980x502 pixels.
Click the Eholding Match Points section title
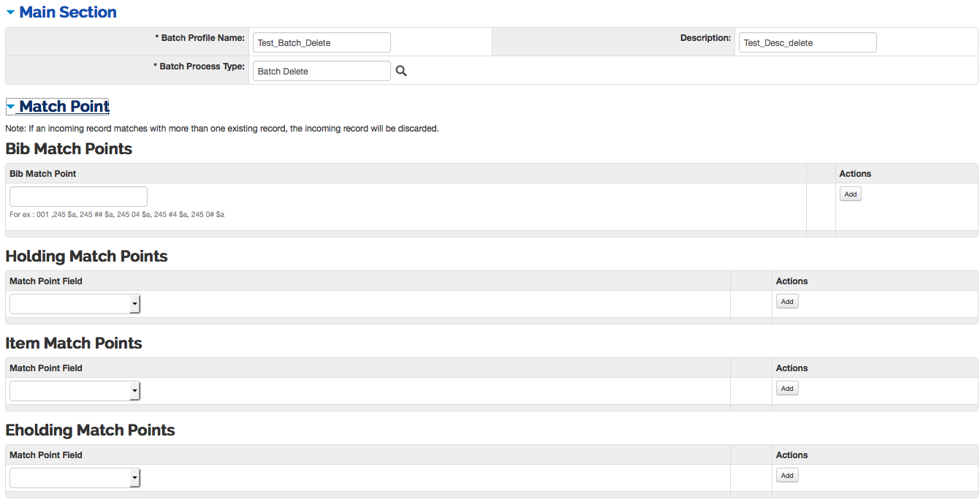[x=90, y=430]
